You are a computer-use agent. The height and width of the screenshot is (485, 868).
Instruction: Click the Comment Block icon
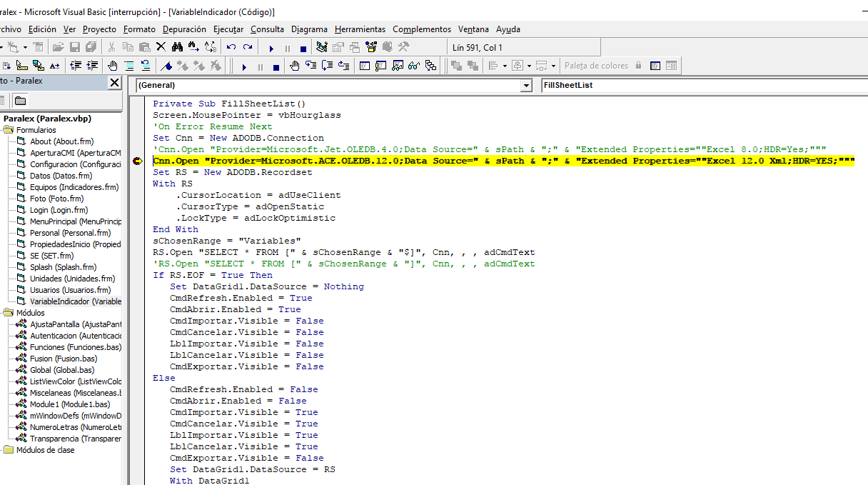tap(128, 66)
